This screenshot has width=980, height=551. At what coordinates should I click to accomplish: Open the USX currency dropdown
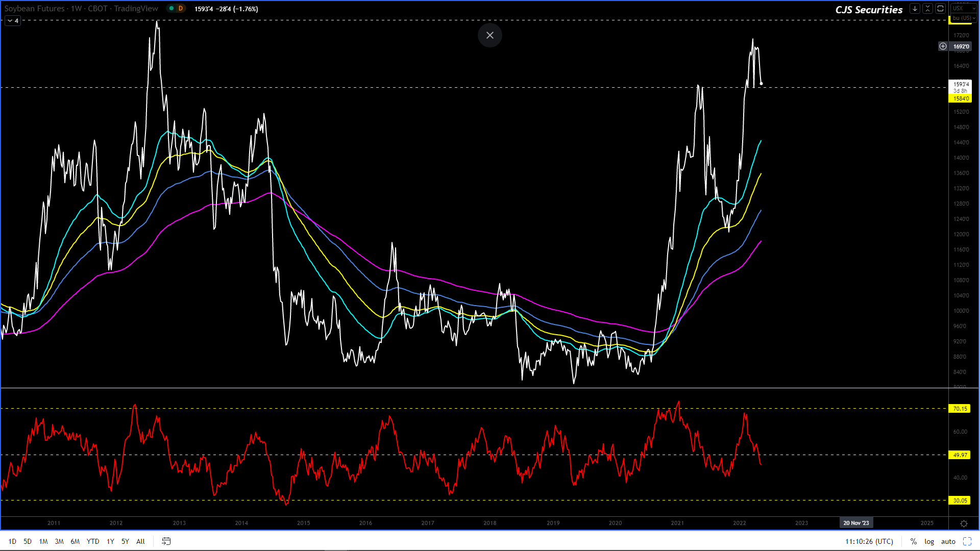point(963,8)
